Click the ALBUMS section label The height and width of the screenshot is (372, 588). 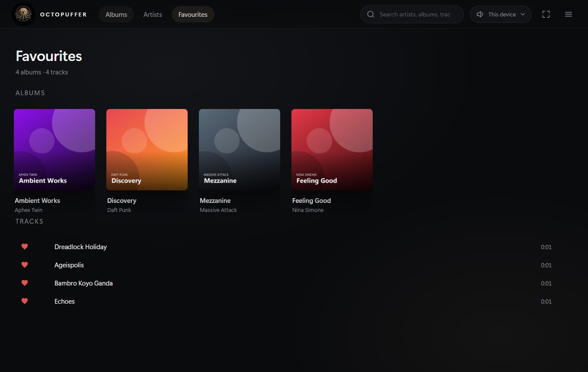(30, 93)
